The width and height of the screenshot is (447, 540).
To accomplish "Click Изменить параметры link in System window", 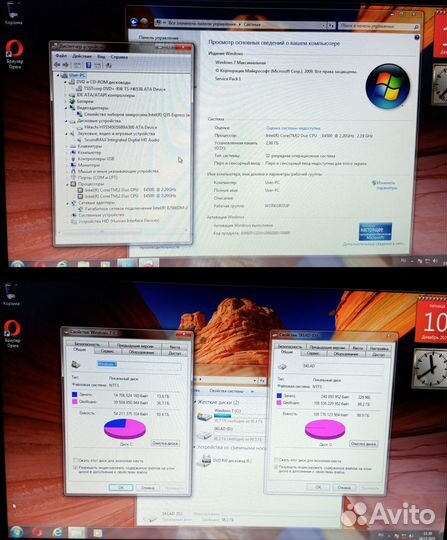I will pos(386,185).
